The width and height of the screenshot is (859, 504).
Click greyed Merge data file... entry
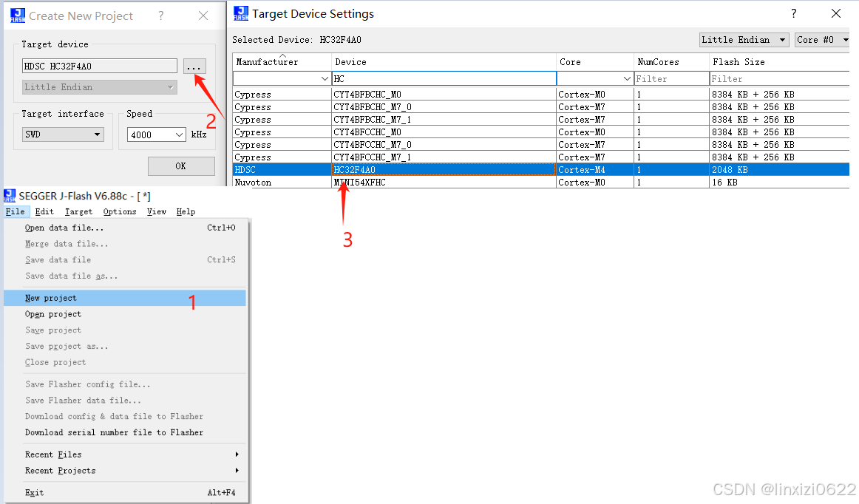(125, 244)
